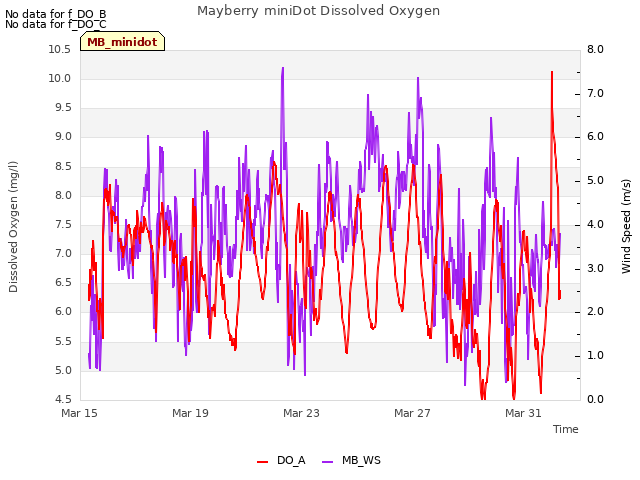Click the chart title Mayberry miniDot Dissolved Oxygen
The width and height of the screenshot is (640, 480).
coord(318,11)
